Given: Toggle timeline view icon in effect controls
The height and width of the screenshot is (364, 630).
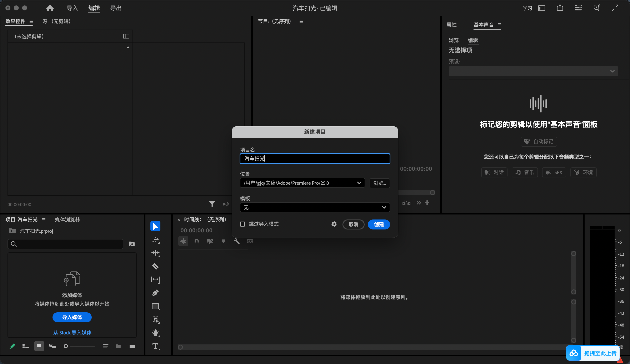Looking at the screenshot, I should (126, 36).
